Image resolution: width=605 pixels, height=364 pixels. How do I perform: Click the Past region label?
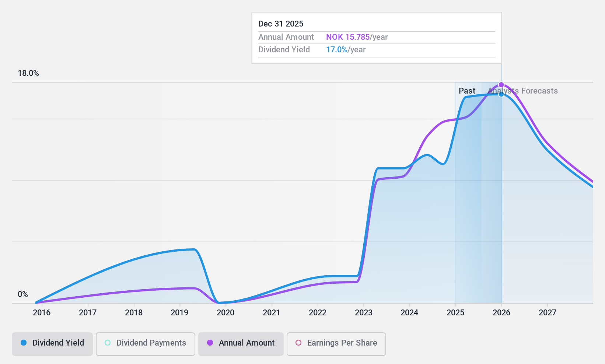pos(467,91)
